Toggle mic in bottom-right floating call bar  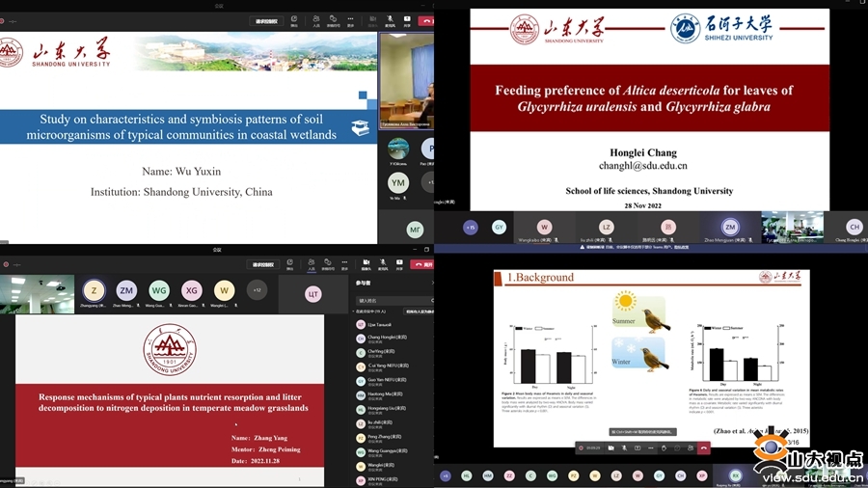pos(624,448)
